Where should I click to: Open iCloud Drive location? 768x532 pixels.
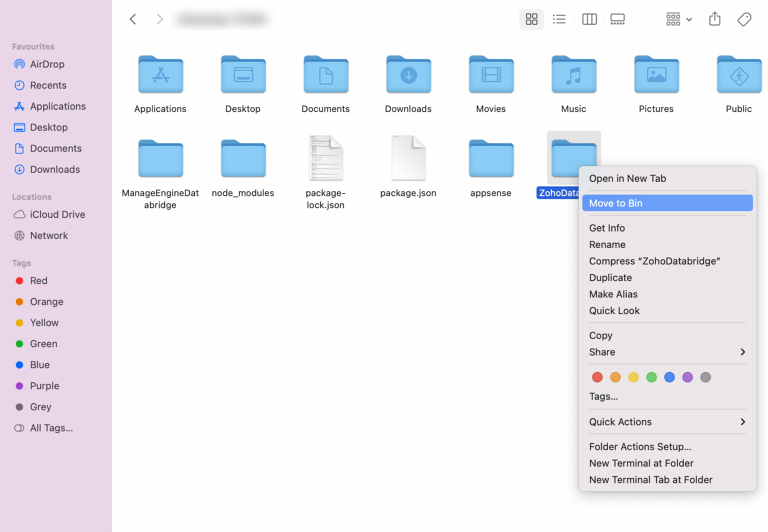coord(57,215)
